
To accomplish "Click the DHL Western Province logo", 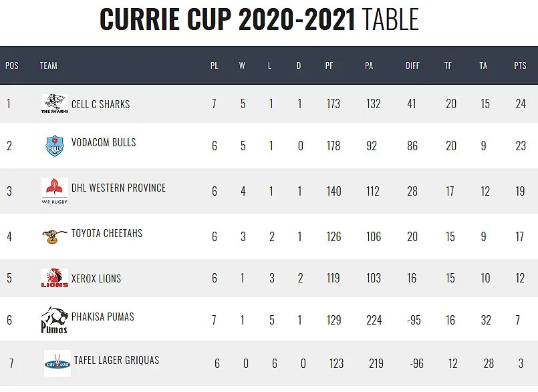I will point(54,190).
